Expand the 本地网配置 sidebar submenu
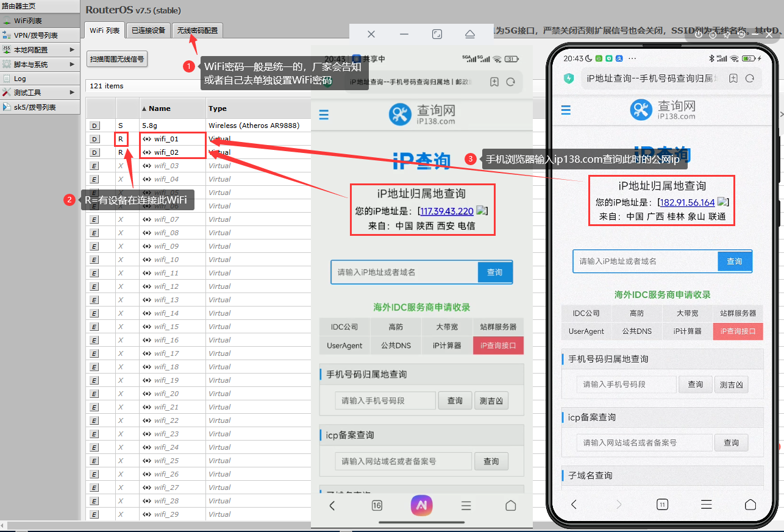 pos(40,50)
